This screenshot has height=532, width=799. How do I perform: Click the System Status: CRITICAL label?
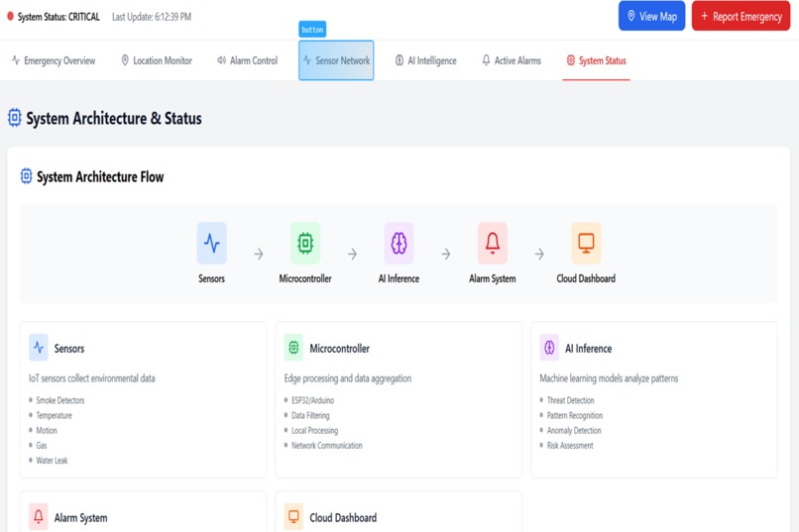pyautogui.click(x=58, y=17)
